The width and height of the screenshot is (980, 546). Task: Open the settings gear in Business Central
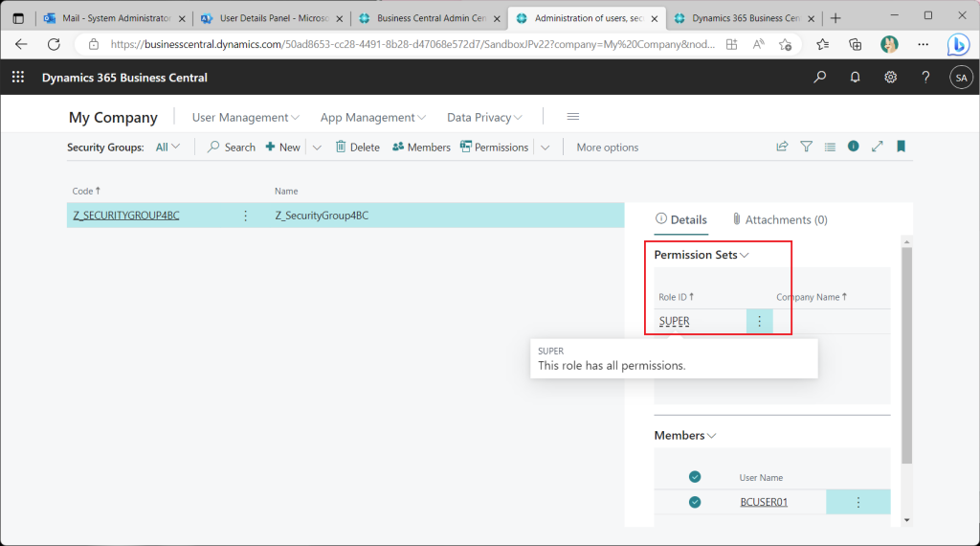click(x=890, y=77)
